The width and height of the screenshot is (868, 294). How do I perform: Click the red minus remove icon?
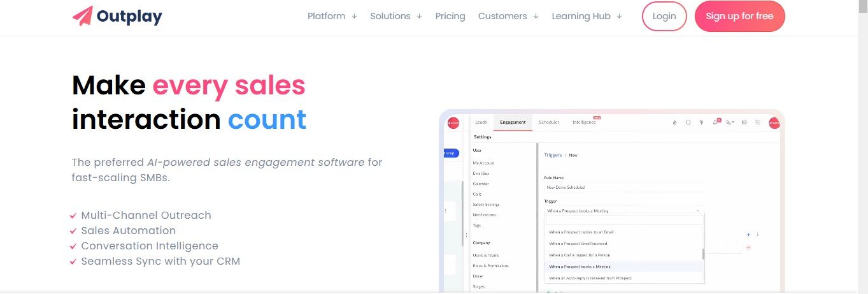coord(748,247)
